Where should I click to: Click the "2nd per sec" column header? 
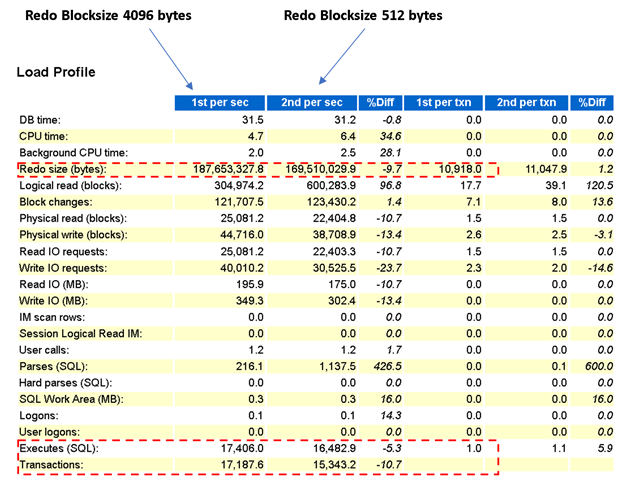[x=312, y=102]
